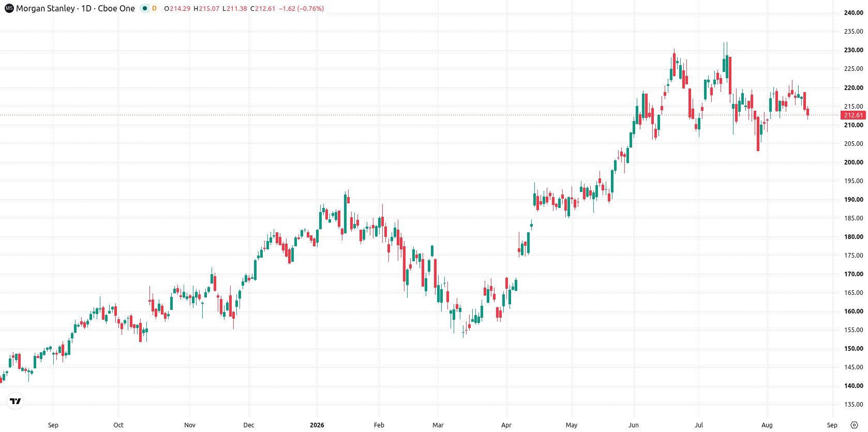Click the Oct label on time axis
The width and height of the screenshot is (868, 432).
118,425
